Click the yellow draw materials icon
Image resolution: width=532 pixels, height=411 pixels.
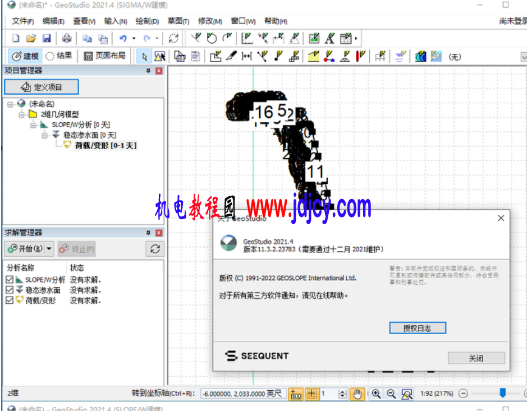point(313,57)
